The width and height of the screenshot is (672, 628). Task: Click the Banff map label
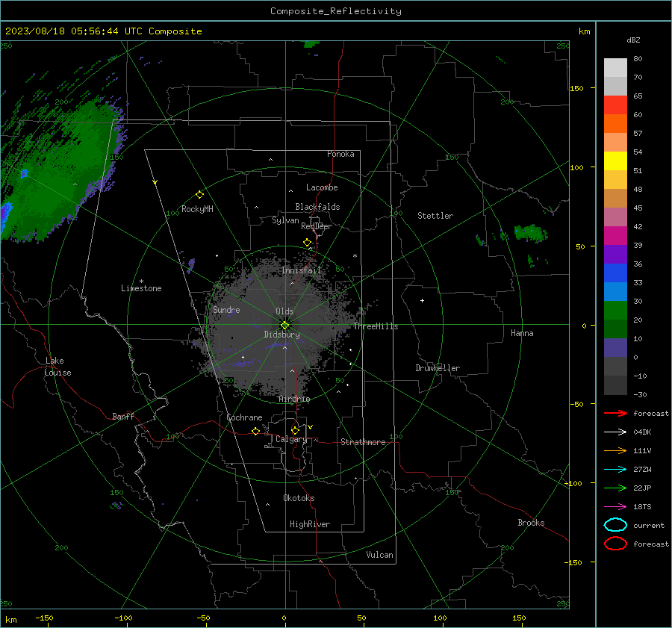[x=123, y=416]
